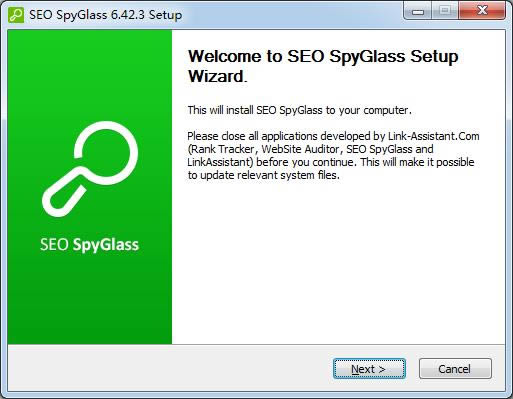Click the Next button to continue setup
The height and width of the screenshot is (399, 513).
point(369,369)
